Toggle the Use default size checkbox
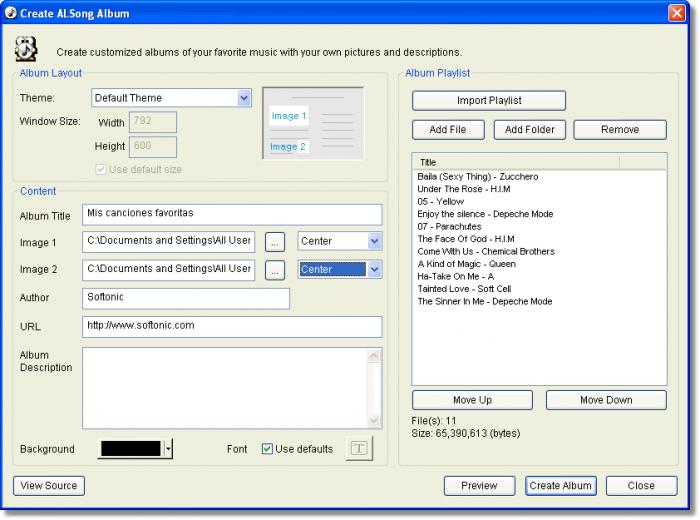 click(101, 169)
